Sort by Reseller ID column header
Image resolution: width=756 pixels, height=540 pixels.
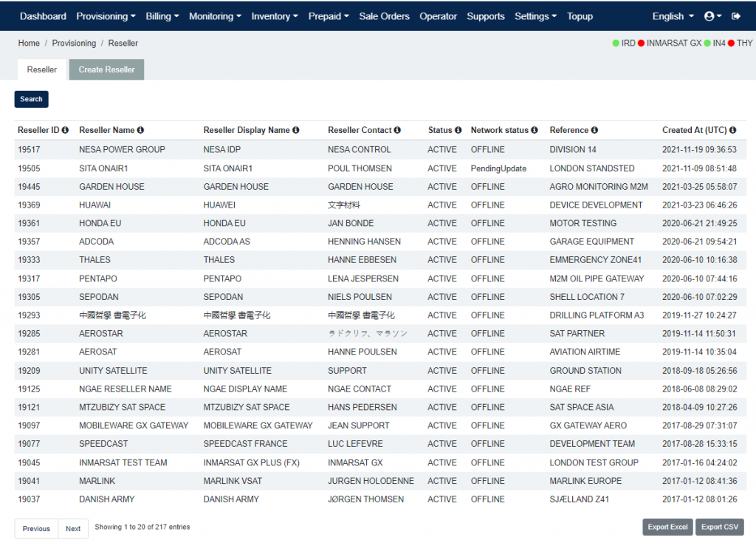[38, 130]
